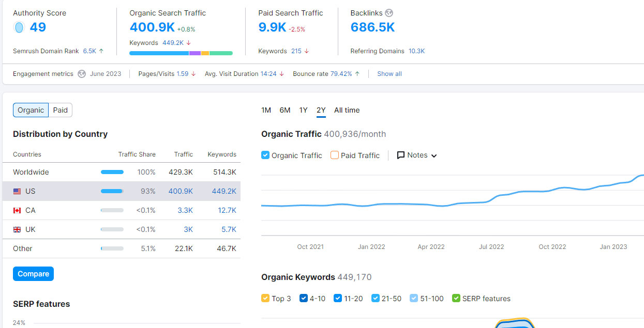Viewport: 644px width, 328px height.
Task: Enable the Paid Traffic checkbox
Action: 335,155
